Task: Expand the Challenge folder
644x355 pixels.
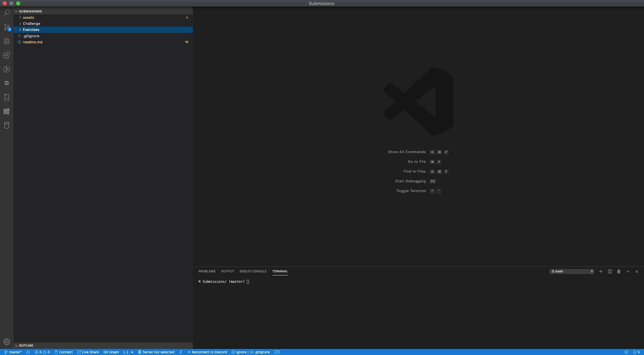Action: [x=103, y=24]
